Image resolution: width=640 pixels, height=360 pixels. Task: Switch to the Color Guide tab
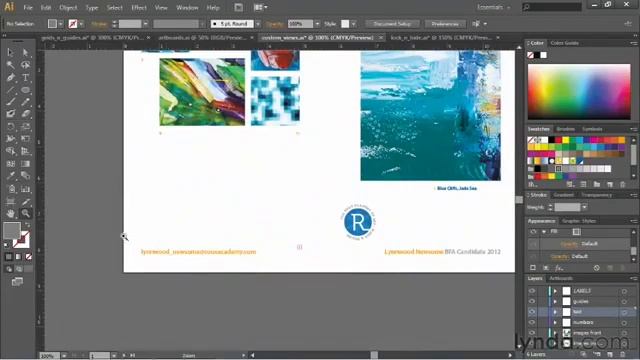tap(564, 43)
